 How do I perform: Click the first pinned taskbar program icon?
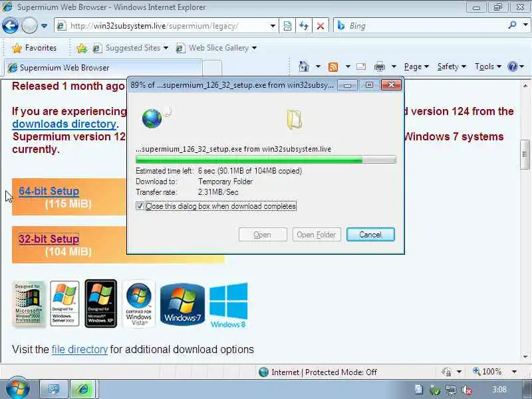click(x=54, y=389)
